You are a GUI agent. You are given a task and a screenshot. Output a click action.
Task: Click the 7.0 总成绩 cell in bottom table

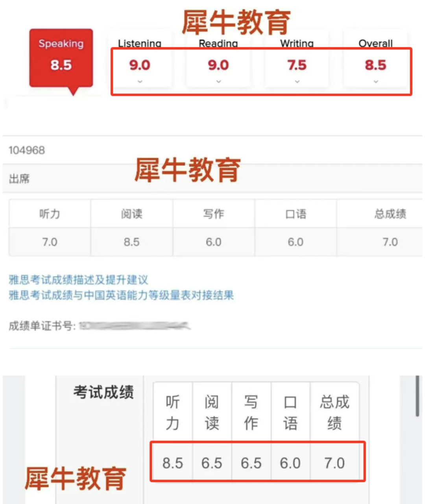click(x=334, y=463)
